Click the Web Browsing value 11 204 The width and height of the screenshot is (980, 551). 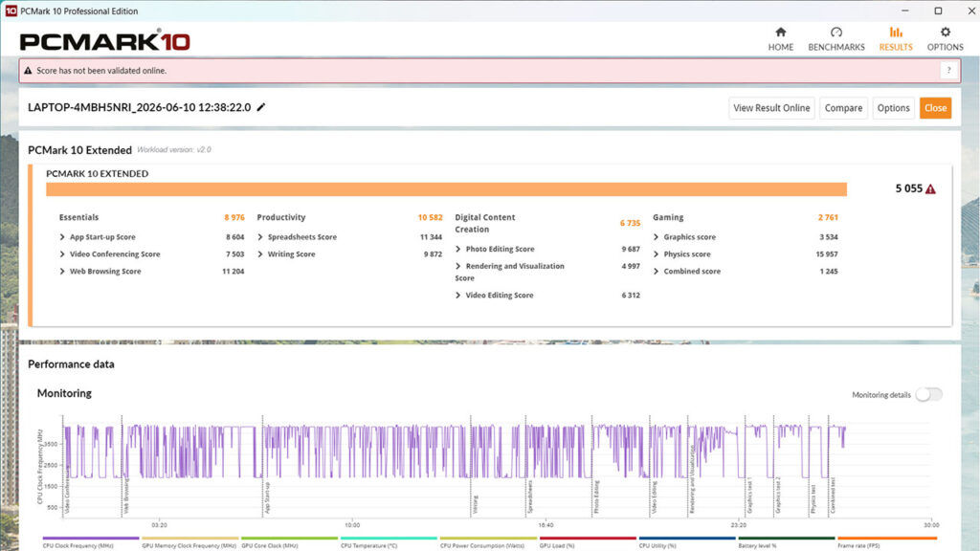[234, 271]
